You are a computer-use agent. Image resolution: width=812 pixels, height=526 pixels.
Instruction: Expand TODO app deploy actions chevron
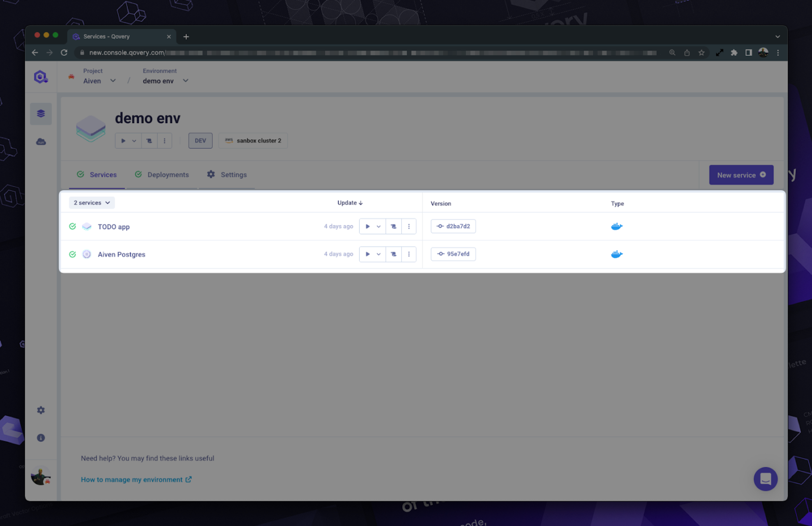click(x=378, y=226)
